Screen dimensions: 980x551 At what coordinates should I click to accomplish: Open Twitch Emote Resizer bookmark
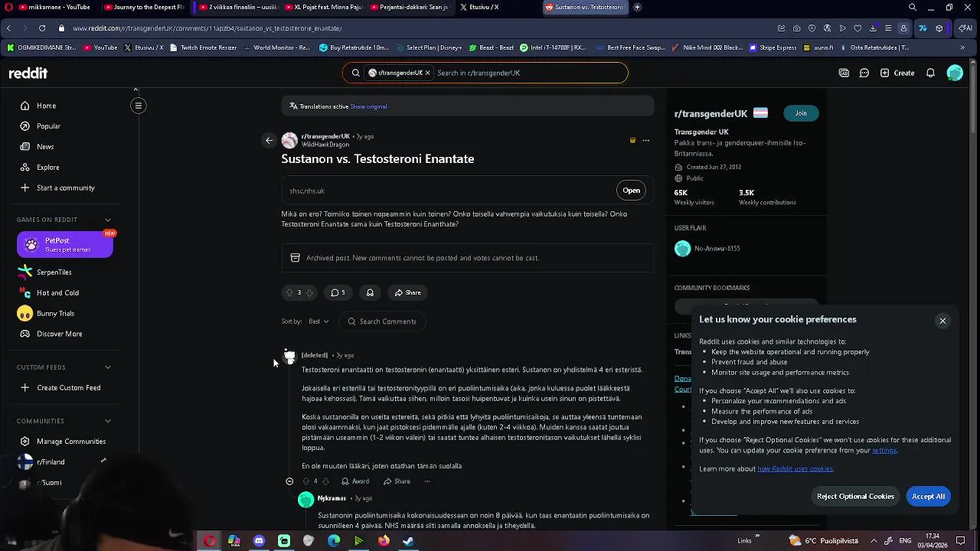pyautogui.click(x=204, y=47)
